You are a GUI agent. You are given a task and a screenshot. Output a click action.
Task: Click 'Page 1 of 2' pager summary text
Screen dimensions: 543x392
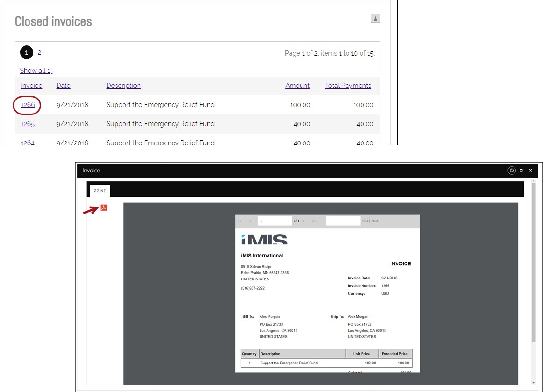(330, 53)
